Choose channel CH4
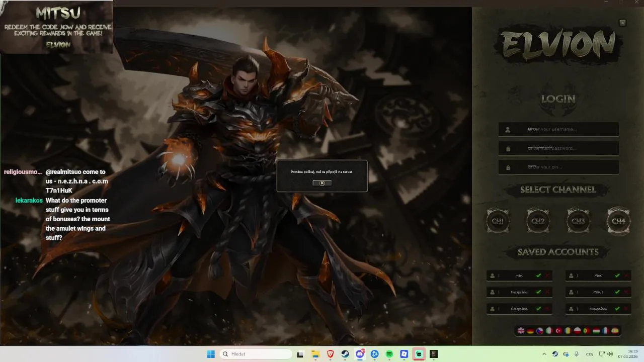This screenshot has width=644, height=362. pos(618,221)
